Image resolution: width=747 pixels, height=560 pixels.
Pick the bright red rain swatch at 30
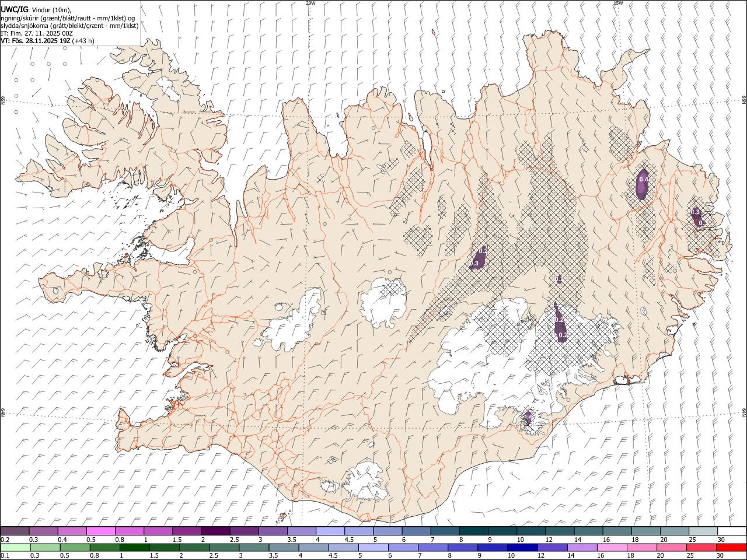(x=731, y=548)
